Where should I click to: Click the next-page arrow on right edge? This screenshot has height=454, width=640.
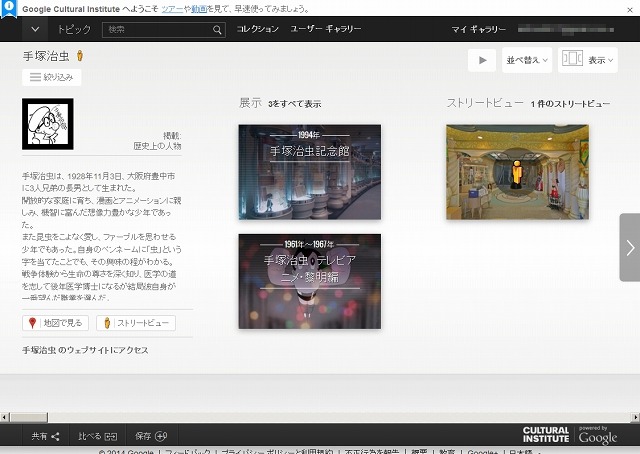coord(630,247)
